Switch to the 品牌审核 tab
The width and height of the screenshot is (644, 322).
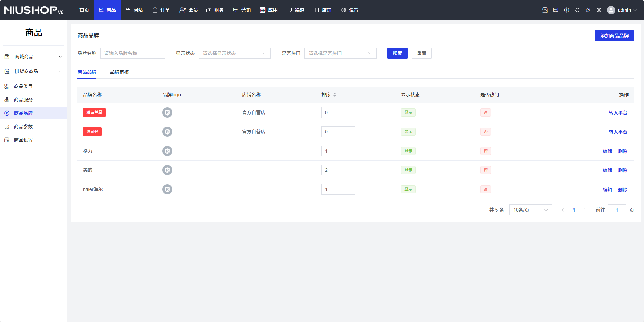[x=119, y=72]
